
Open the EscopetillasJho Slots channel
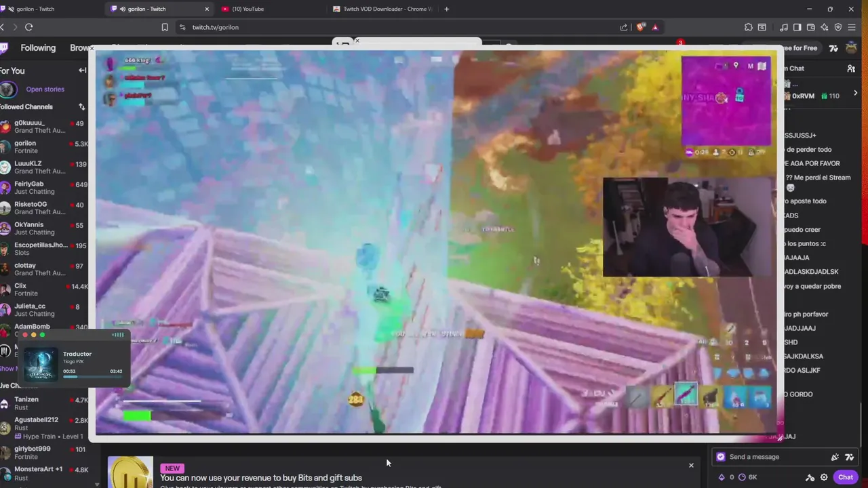click(x=43, y=249)
